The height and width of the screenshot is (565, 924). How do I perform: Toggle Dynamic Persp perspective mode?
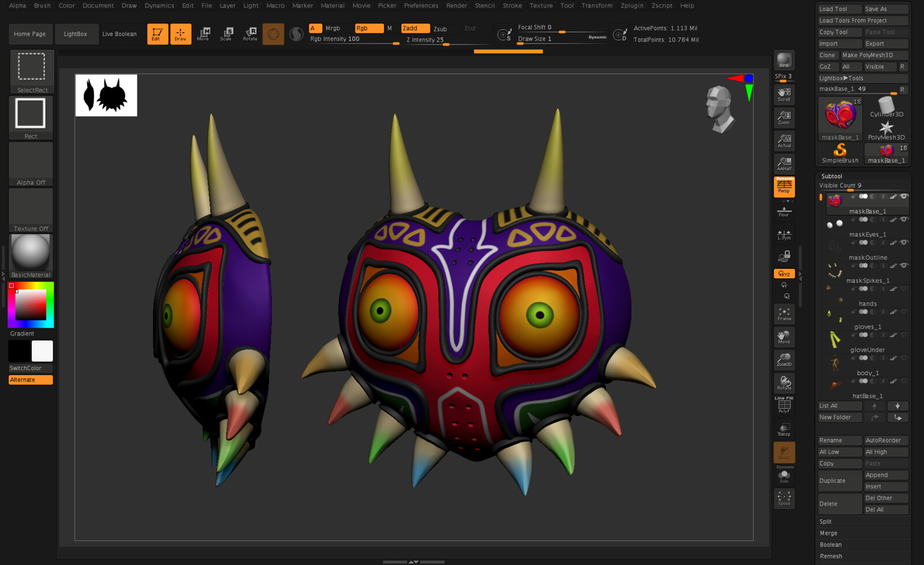pyautogui.click(x=784, y=187)
